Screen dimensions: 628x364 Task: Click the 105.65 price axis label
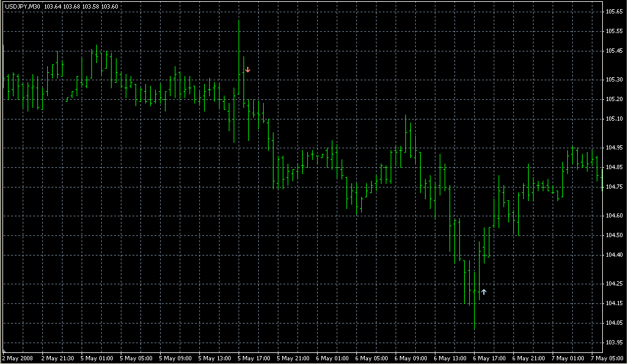click(x=615, y=12)
